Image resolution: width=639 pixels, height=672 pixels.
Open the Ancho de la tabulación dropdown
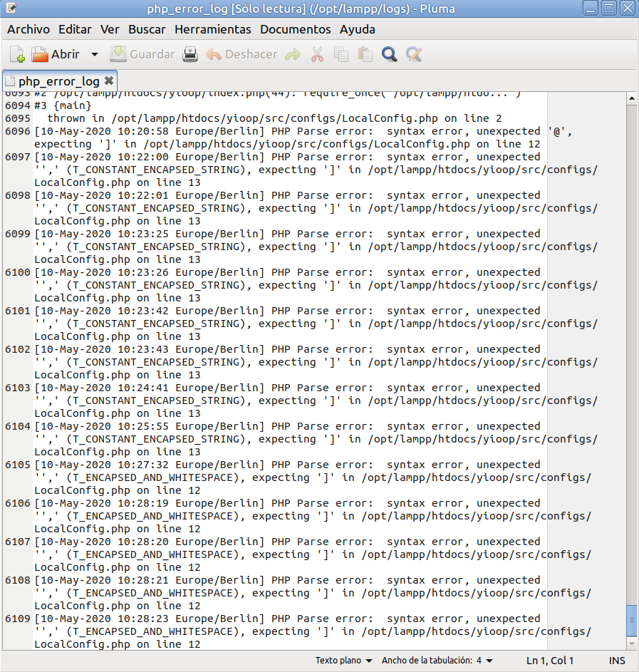click(x=437, y=661)
